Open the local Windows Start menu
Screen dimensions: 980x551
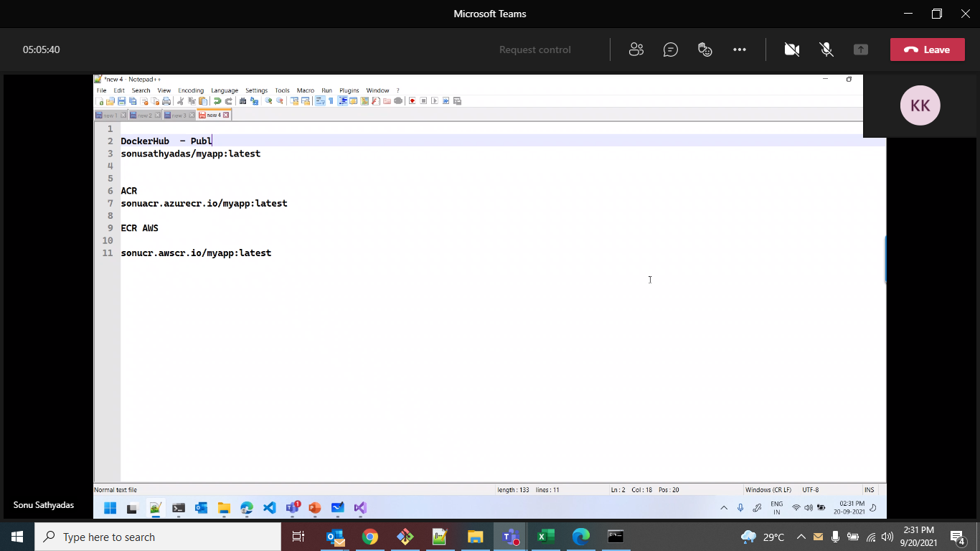pos(17,537)
